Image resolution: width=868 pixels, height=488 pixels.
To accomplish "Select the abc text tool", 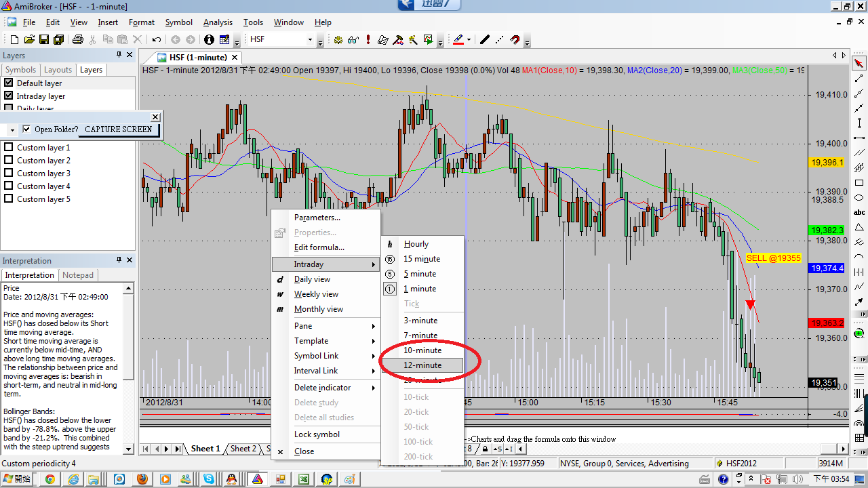I will click(x=859, y=212).
